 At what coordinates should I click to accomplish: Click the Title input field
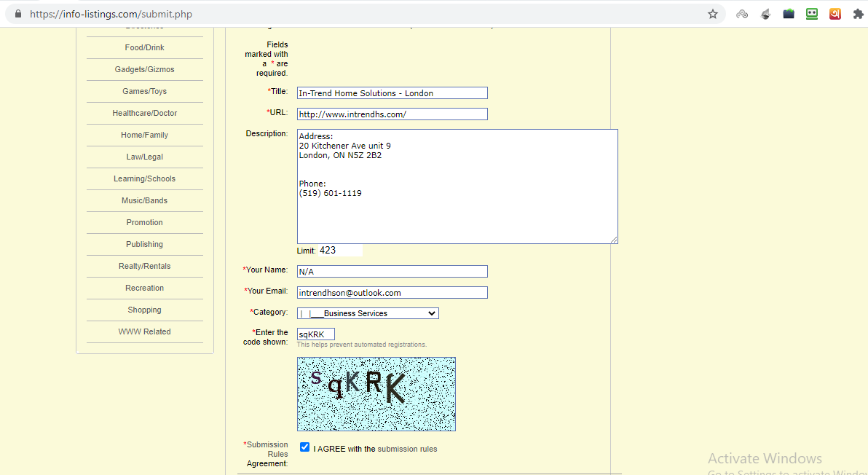392,93
